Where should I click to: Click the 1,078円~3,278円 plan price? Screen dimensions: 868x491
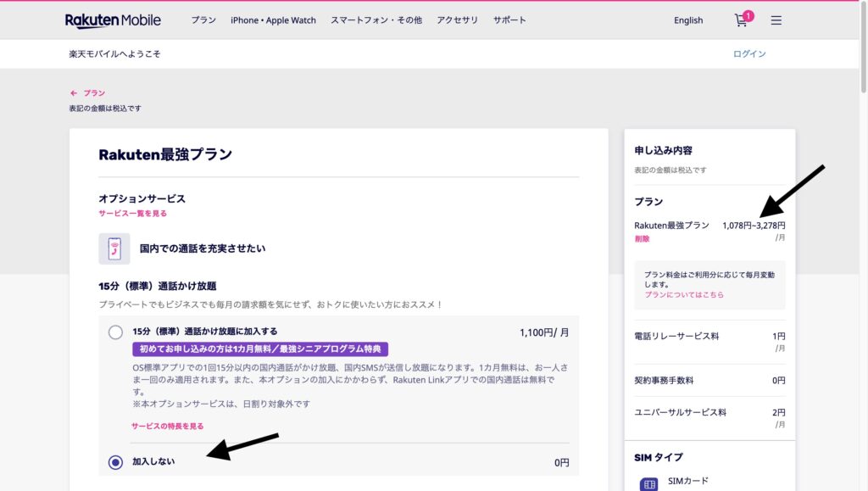point(754,226)
